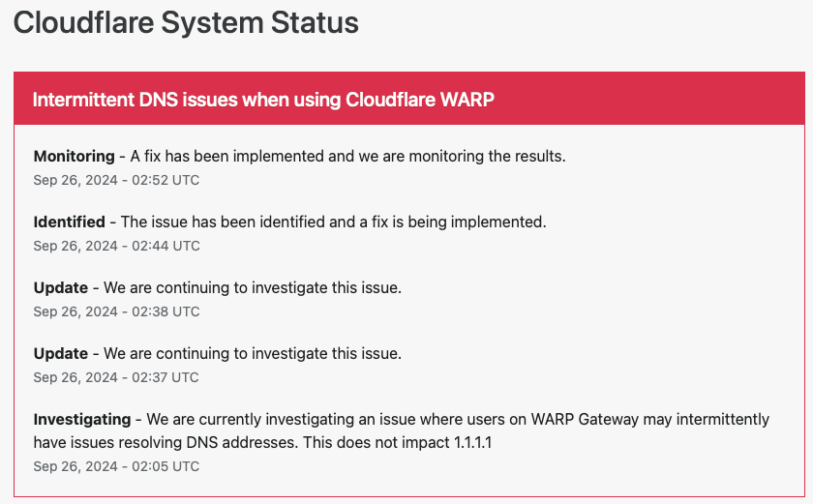Viewport: 813px width, 504px height.
Task: Click the 02:52 UTC timestamp
Action: pyautogui.click(x=116, y=180)
